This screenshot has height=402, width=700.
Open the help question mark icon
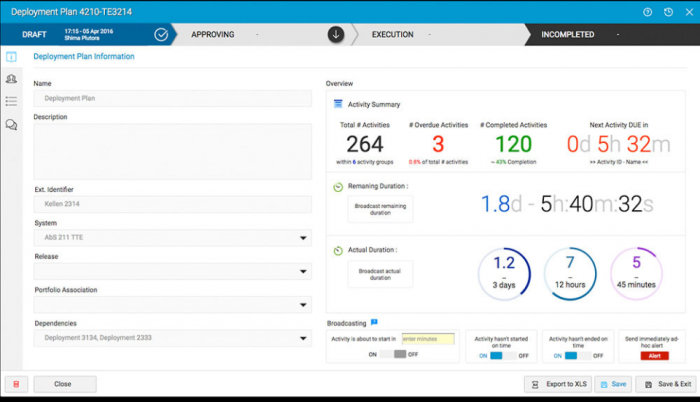(647, 12)
